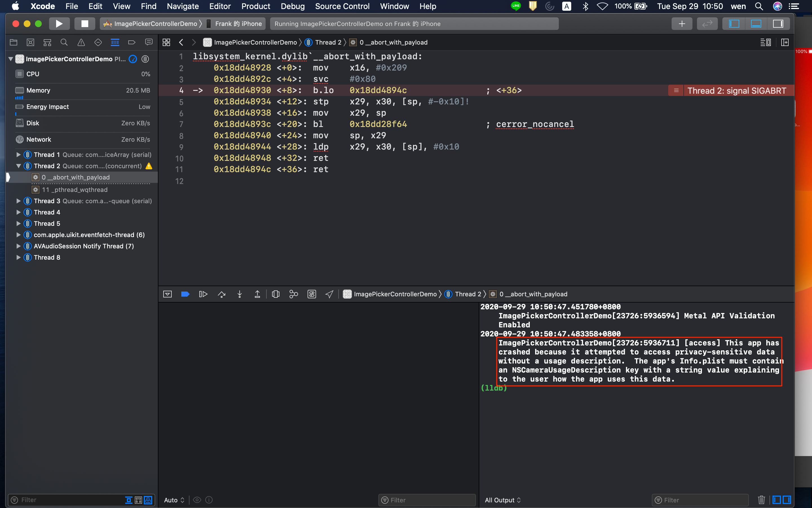Expand Thread 5 disclosure triangle
The height and width of the screenshot is (508, 812).
[x=18, y=224]
